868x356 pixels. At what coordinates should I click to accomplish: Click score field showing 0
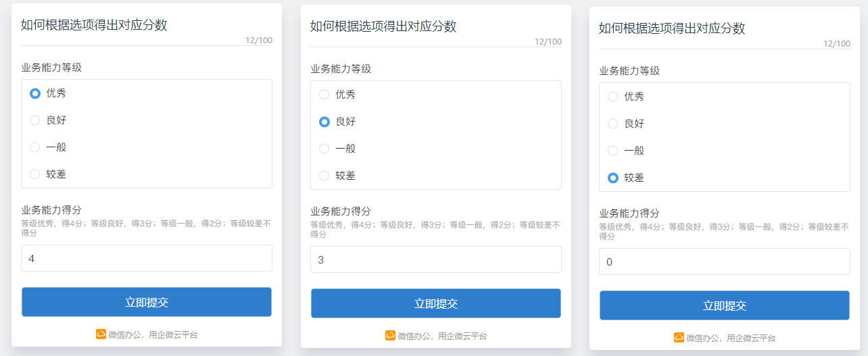[725, 261]
